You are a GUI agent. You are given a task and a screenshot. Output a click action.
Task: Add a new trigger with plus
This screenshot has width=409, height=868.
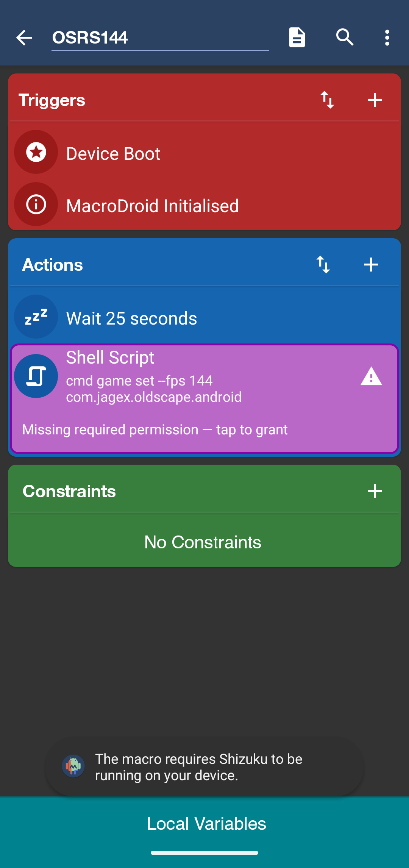point(375,100)
